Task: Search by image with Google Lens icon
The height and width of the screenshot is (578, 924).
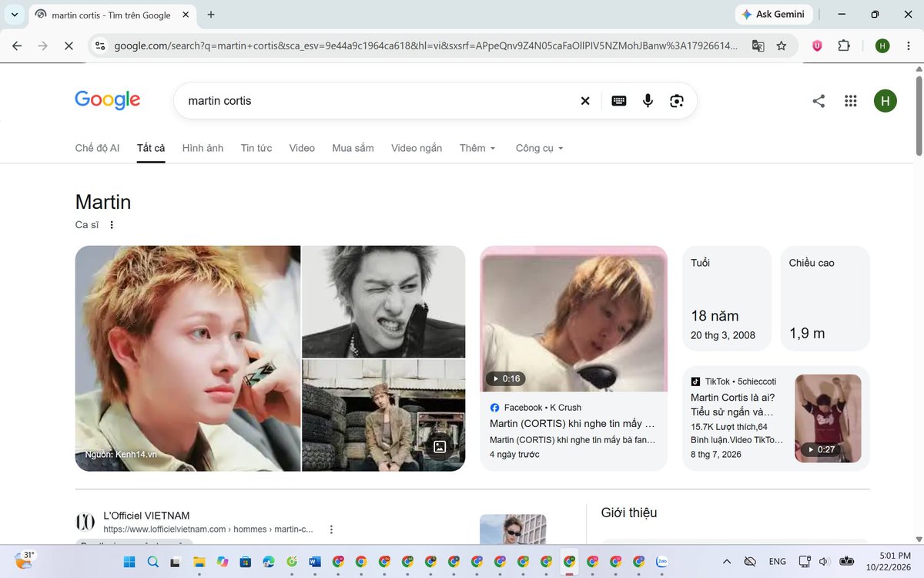Action: pos(677,101)
